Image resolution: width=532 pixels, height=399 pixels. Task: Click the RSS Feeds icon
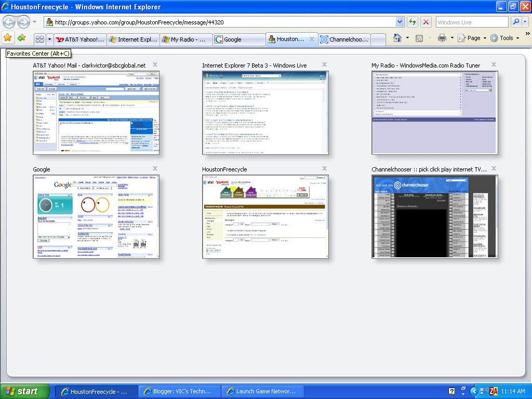419,38
